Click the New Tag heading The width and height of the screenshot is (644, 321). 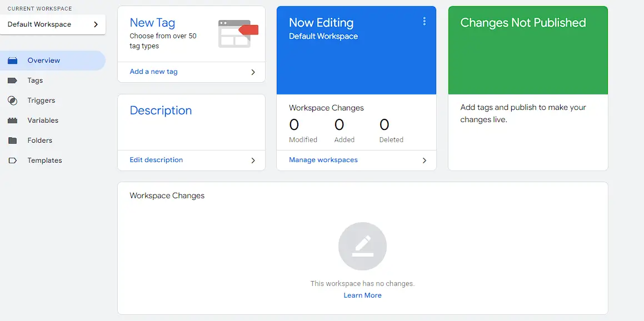pyautogui.click(x=152, y=23)
